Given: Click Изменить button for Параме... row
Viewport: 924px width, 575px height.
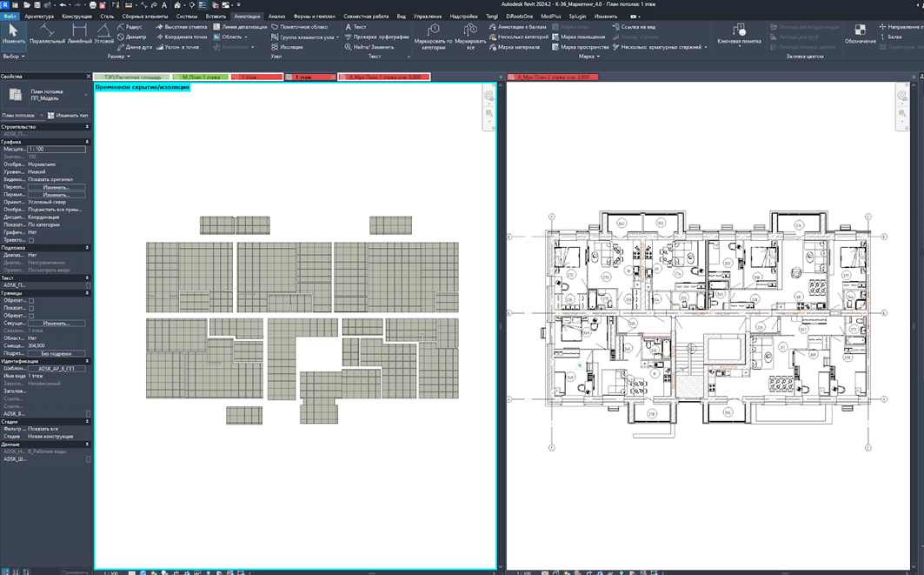Looking at the screenshot, I should tap(57, 195).
